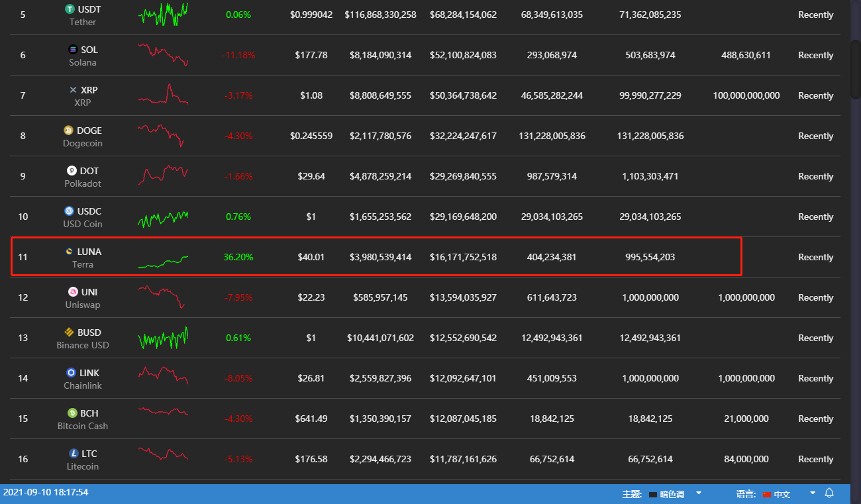Image resolution: width=861 pixels, height=504 pixels.
Task: Click the Chainlink LINK coin icon
Action: (71, 373)
